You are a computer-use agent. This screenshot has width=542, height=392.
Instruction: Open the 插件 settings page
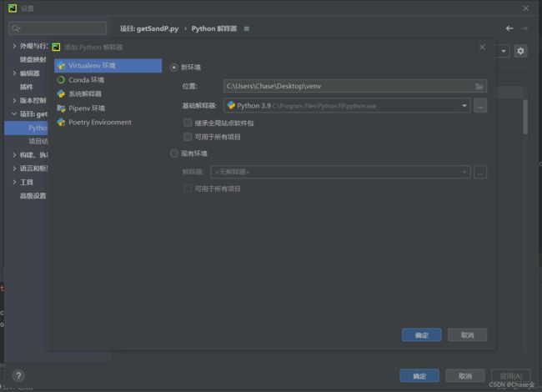pos(27,87)
